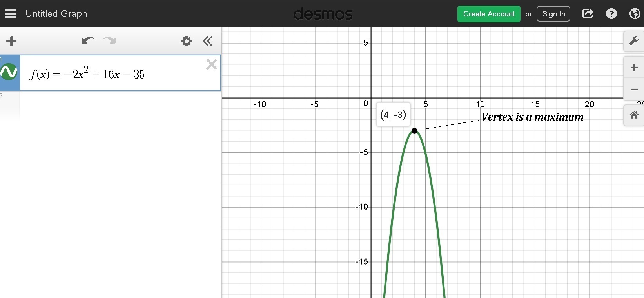Add a new item with plus icon
The width and height of the screenshot is (644, 298).
[x=11, y=41]
